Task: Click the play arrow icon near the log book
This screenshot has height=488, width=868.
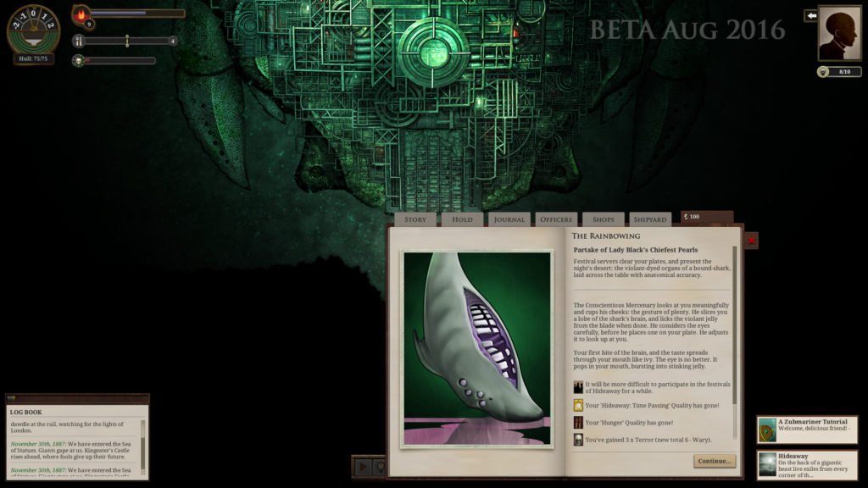Action: (362, 464)
